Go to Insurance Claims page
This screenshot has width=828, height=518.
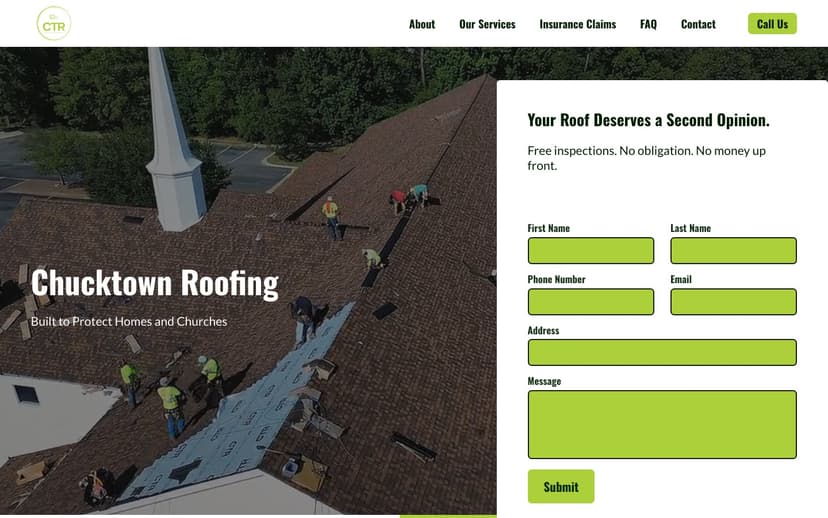578,24
